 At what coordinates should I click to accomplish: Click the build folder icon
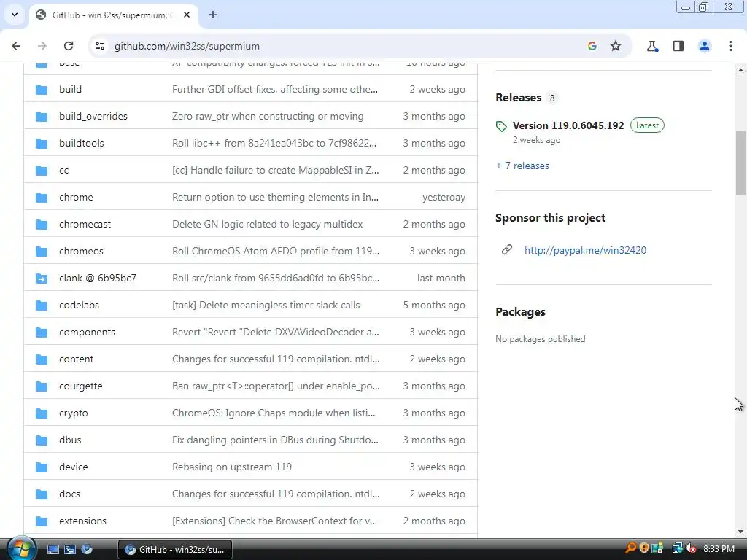coord(42,90)
